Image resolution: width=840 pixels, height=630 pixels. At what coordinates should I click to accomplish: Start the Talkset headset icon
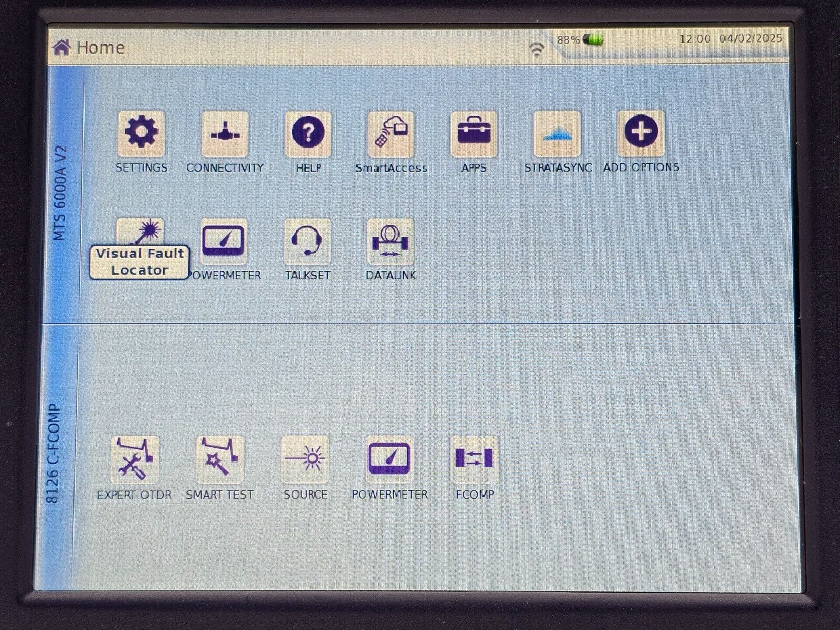pyautogui.click(x=307, y=241)
